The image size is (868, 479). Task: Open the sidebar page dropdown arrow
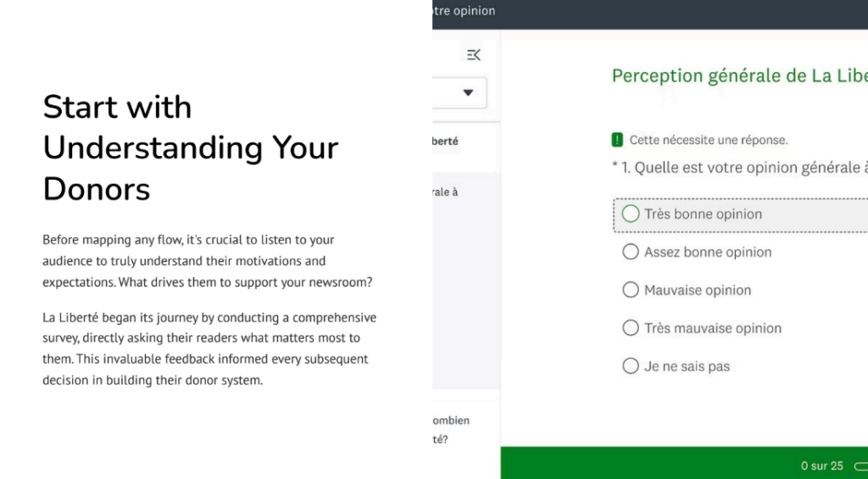click(x=468, y=92)
